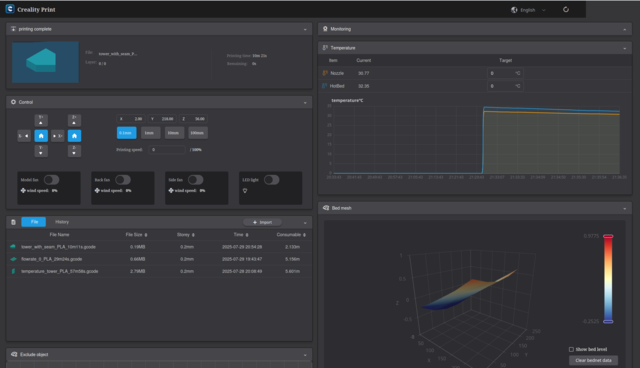
Task: Click the printing complete panel icon
Action: (x=13, y=29)
